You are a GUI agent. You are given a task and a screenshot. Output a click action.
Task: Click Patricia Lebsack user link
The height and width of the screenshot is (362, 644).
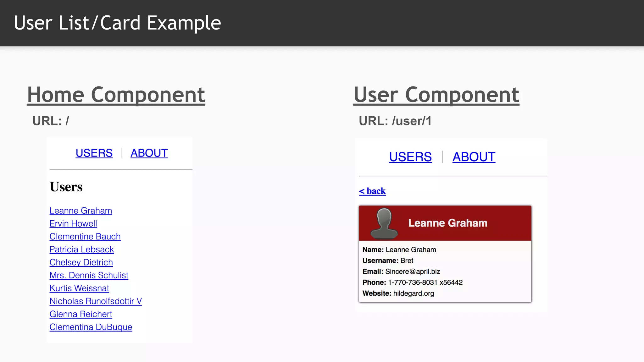(82, 249)
